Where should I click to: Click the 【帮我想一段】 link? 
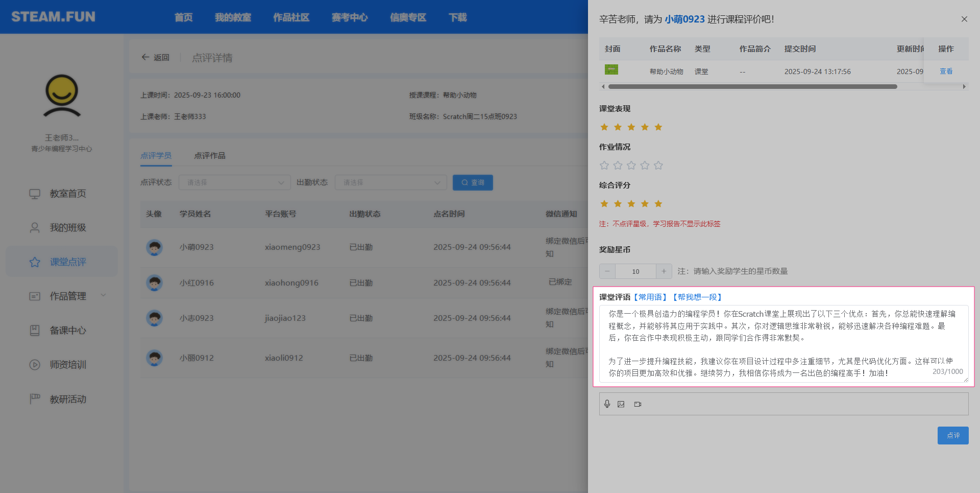(x=697, y=297)
